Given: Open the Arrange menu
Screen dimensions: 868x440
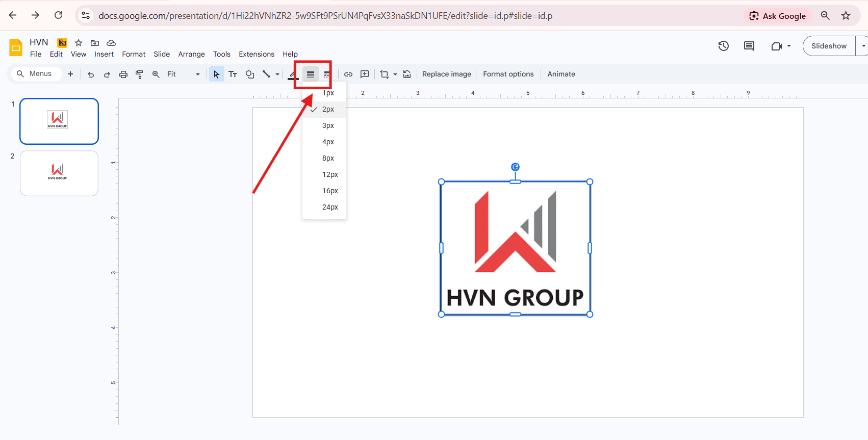Looking at the screenshot, I should coord(191,54).
